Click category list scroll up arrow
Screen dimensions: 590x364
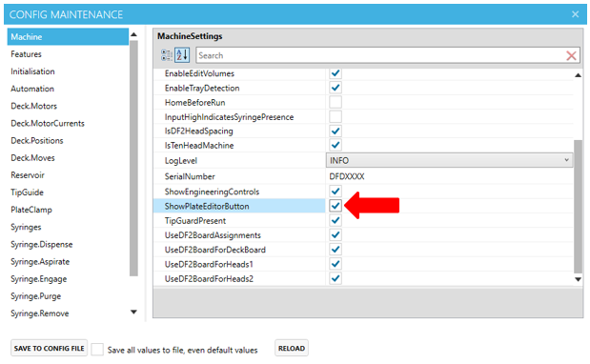click(133, 34)
